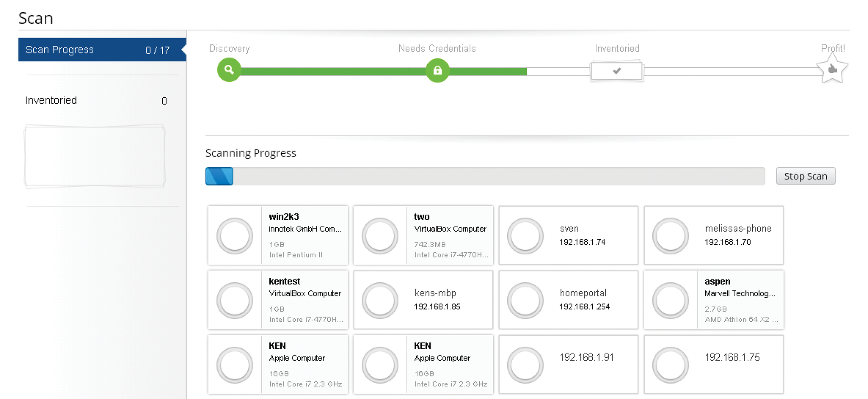Click the Needs Credentials lock icon
This screenshot has height=399, width=868.
(437, 71)
